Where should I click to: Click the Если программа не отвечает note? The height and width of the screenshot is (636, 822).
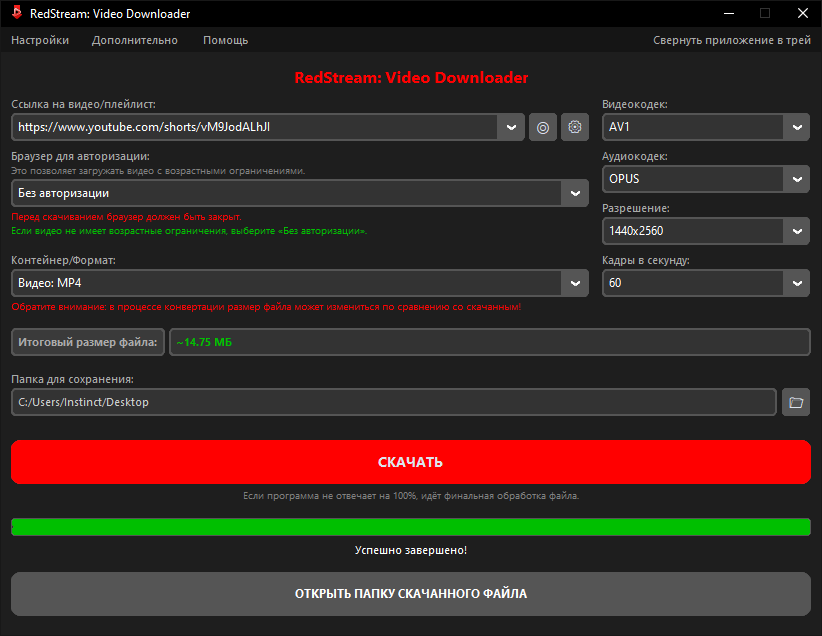pos(411,496)
